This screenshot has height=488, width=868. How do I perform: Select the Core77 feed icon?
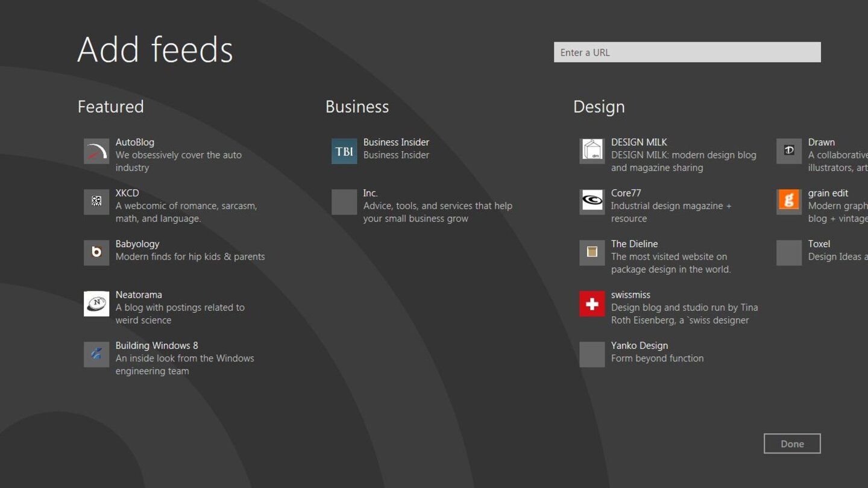[592, 202]
